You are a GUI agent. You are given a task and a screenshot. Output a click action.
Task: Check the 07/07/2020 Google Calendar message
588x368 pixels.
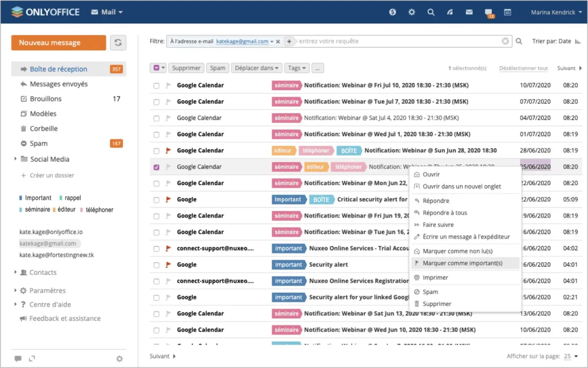click(x=156, y=102)
